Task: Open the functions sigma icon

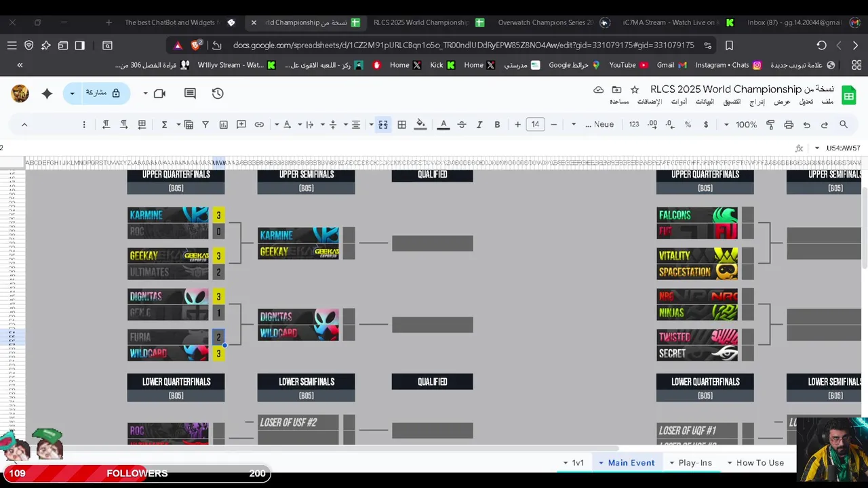Action: coord(164,125)
